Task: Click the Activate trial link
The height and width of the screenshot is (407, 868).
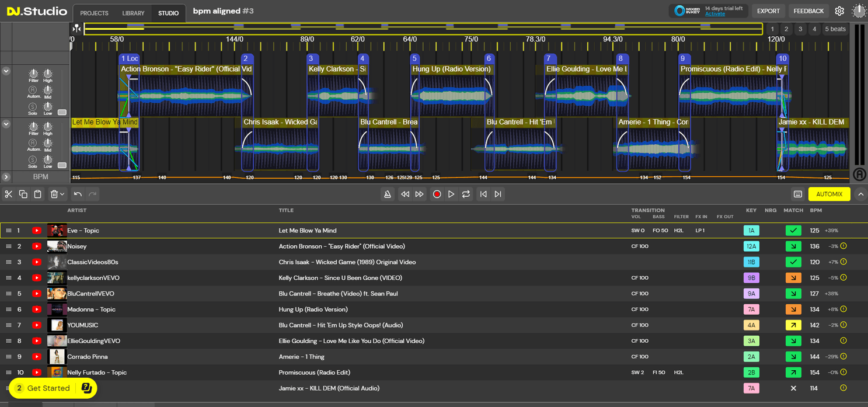Action: (x=715, y=14)
